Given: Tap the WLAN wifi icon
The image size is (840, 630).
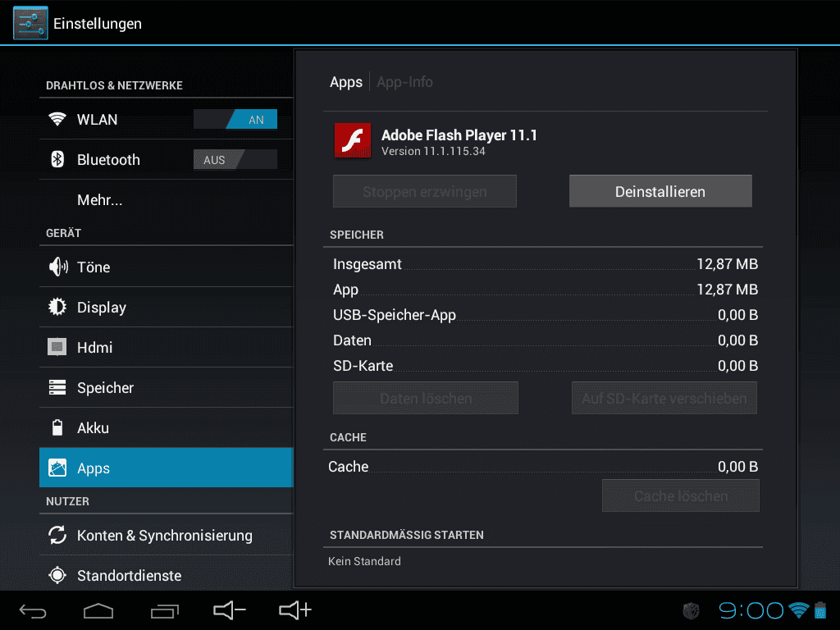Looking at the screenshot, I should (57, 119).
